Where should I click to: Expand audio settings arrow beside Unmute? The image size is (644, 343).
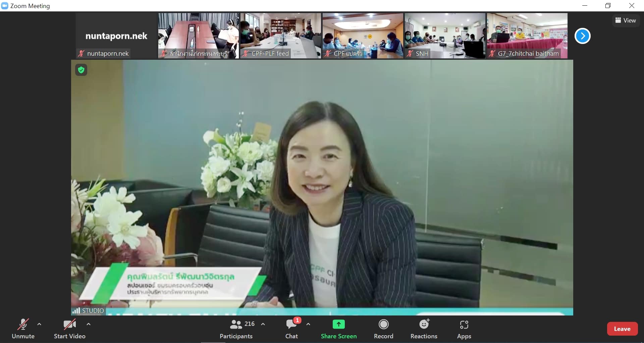tap(39, 324)
